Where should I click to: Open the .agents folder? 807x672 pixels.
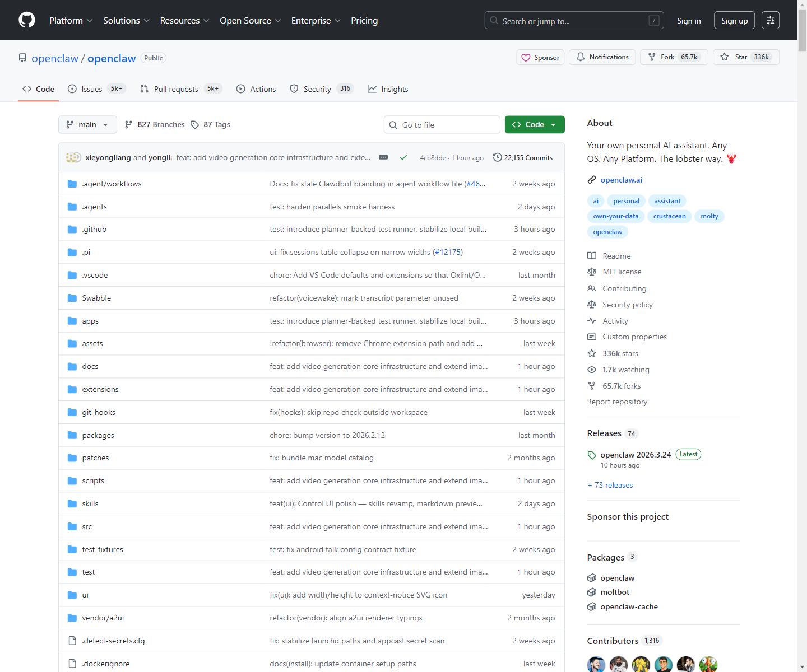click(94, 207)
